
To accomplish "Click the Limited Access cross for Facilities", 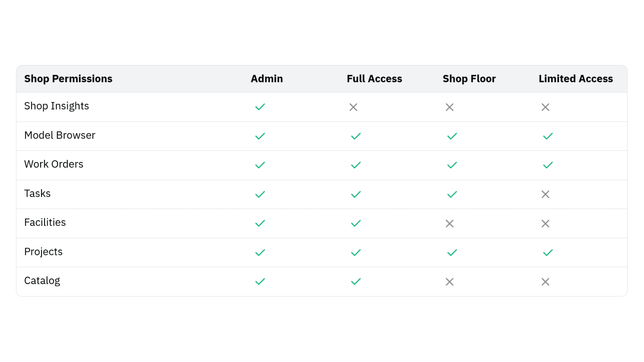I will point(545,224).
